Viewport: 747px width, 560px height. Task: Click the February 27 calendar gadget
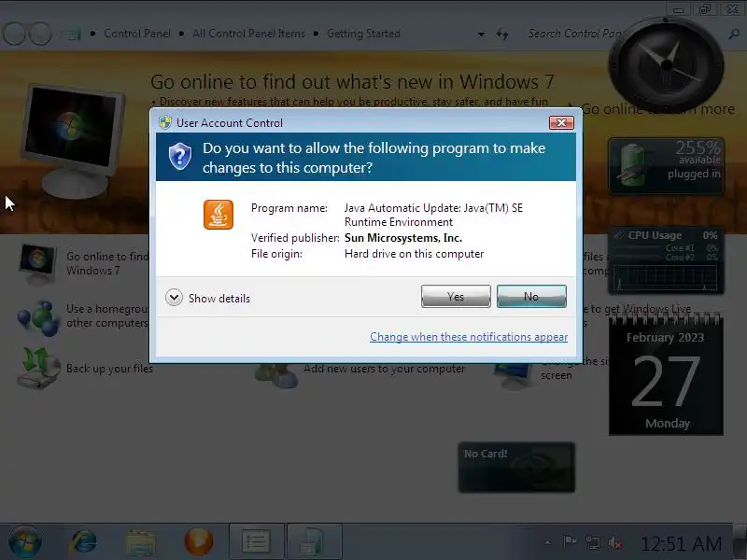pyautogui.click(x=666, y=375)
